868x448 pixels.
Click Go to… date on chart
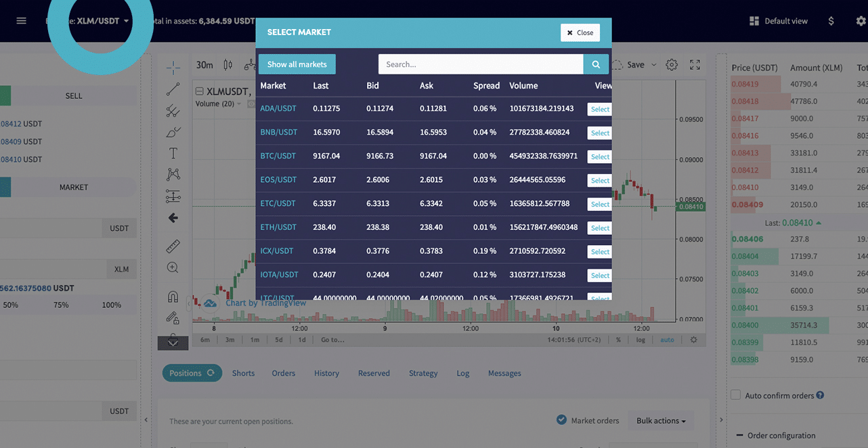pos(332,340)
